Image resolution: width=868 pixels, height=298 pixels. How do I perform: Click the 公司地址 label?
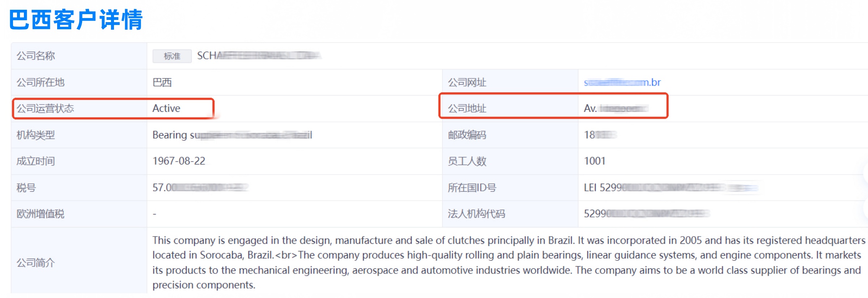pyautogui.click(x=467, y=108)
